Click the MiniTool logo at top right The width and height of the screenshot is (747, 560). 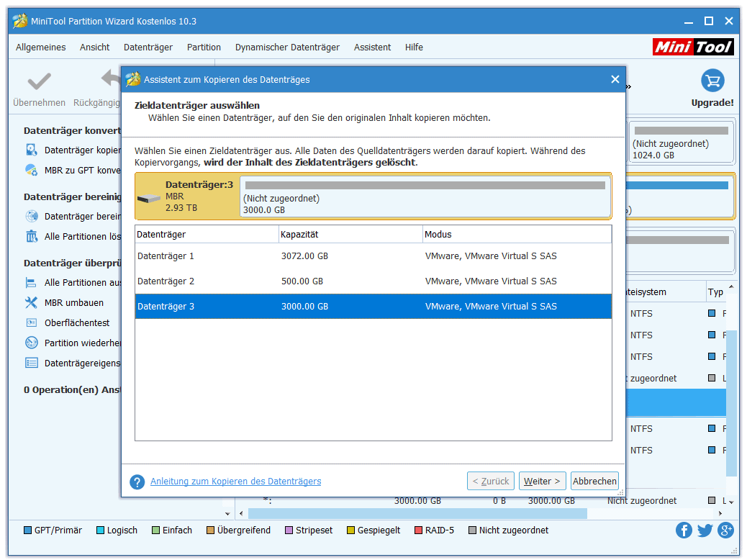(693, 48)
